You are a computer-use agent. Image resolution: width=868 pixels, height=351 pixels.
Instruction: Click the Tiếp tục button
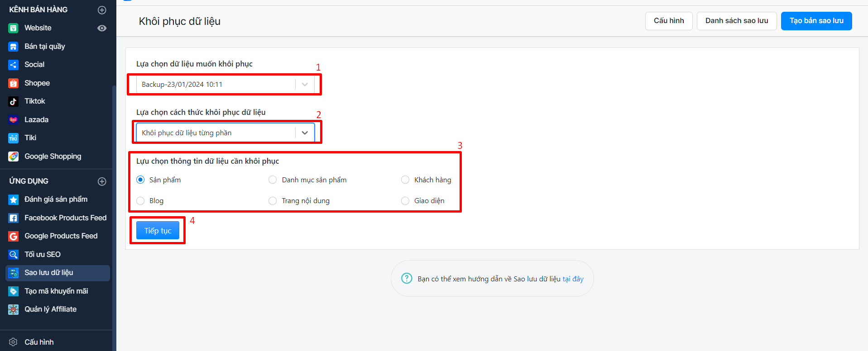[158, 231]
